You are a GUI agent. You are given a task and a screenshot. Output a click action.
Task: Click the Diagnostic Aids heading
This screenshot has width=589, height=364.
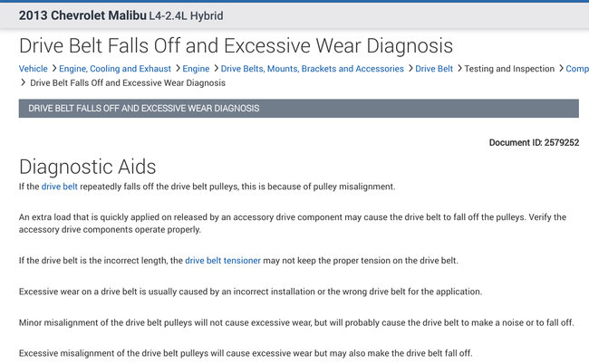[88, 167]
